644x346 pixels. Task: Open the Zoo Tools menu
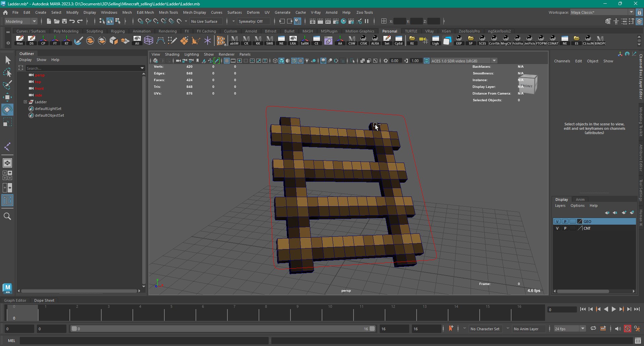365,12
